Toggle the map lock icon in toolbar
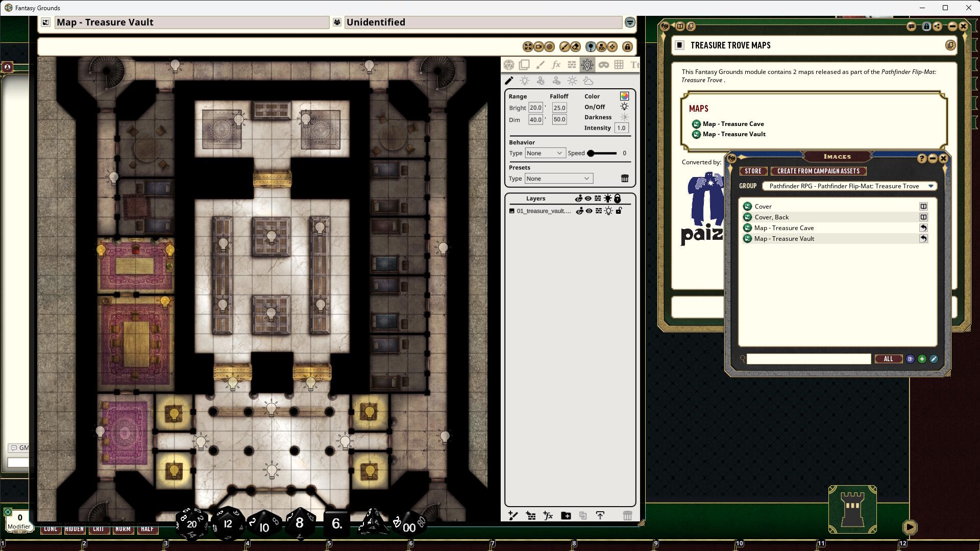 (627, 46)
